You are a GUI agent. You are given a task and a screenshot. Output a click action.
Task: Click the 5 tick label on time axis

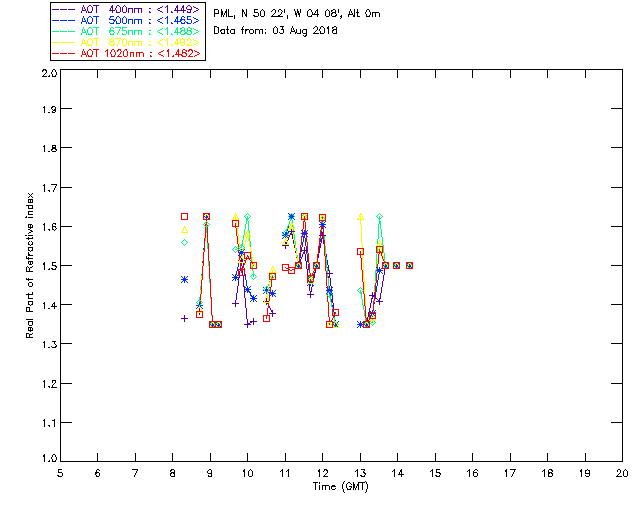[60, 473]
